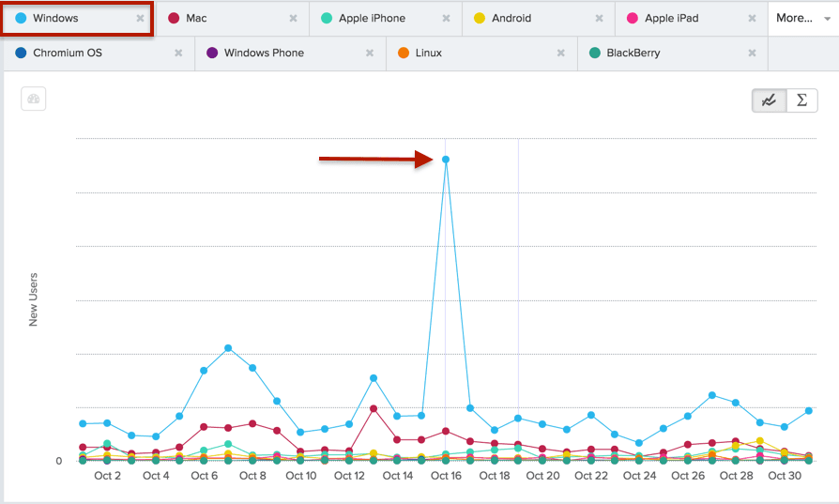Close the Apple iPhone segment tab
Viewport: 839px width, 504px height.
point(446,18)
